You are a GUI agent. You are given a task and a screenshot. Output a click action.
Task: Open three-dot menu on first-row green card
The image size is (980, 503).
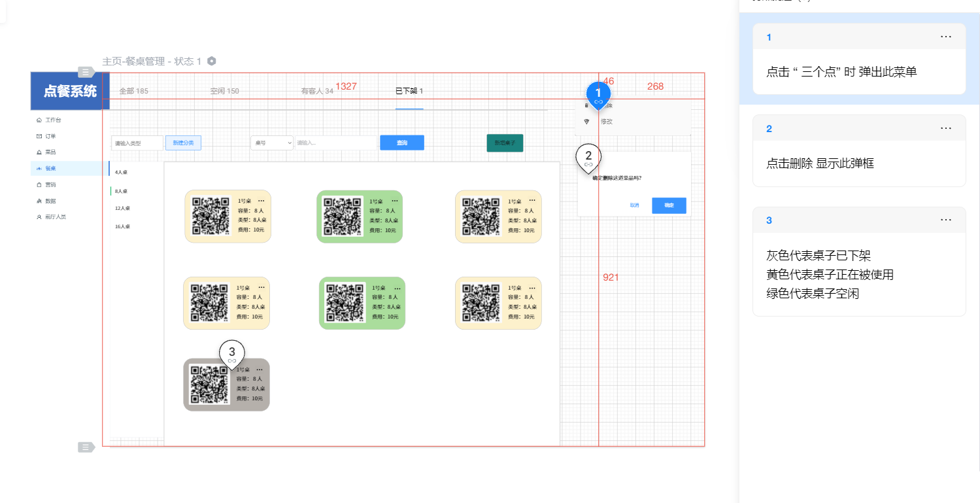394,201
